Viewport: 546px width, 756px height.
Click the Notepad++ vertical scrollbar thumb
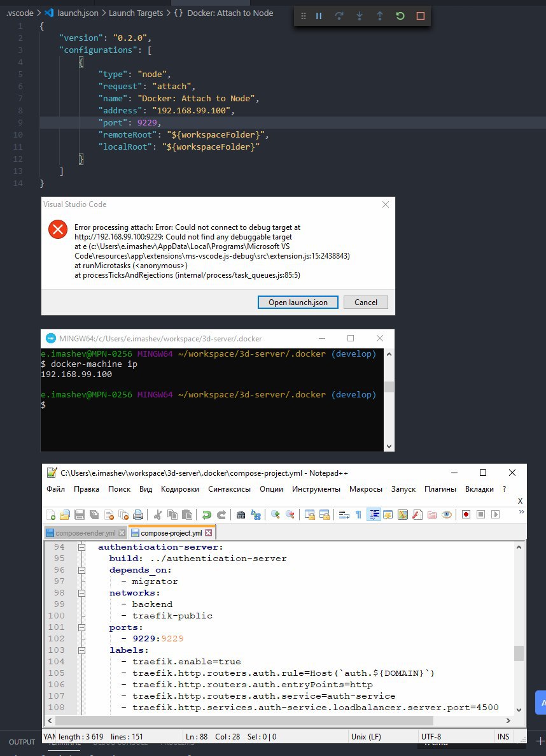tap(519, 653)
